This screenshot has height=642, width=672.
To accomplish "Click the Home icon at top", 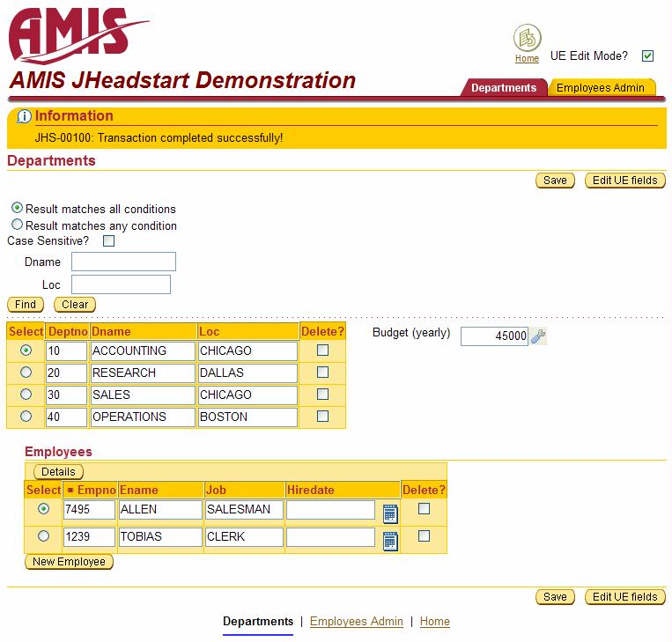I will pyautogui.click(x=527, y=39).
